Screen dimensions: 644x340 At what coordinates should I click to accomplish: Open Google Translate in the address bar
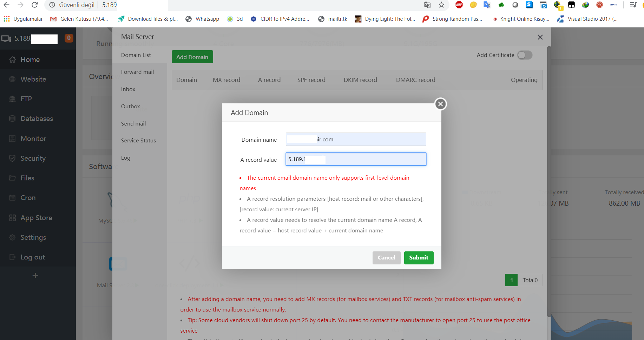tap(427, 5)
